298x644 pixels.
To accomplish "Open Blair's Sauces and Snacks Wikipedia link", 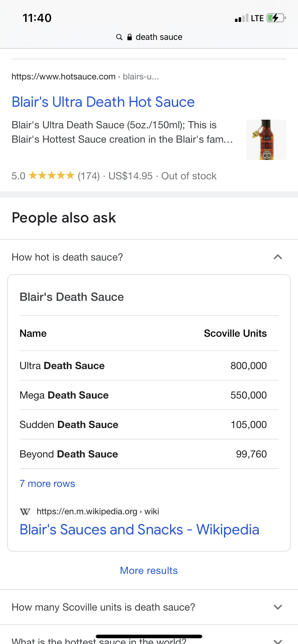I will point(139,530).
